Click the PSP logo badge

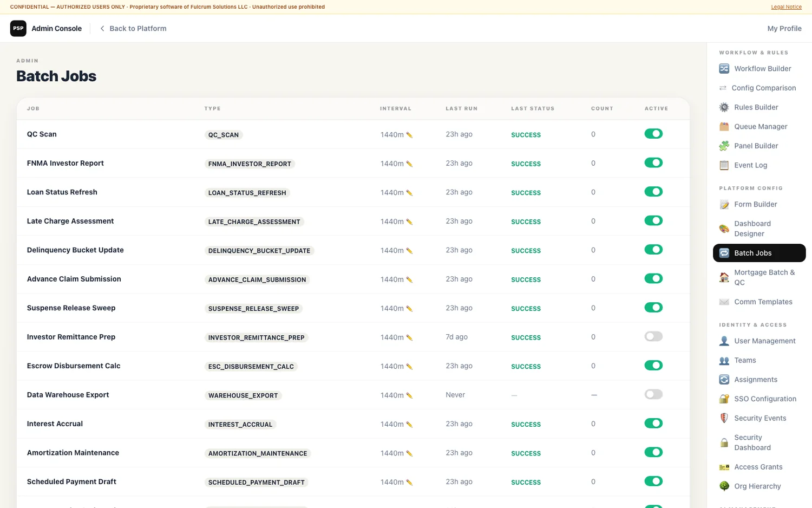18,28
